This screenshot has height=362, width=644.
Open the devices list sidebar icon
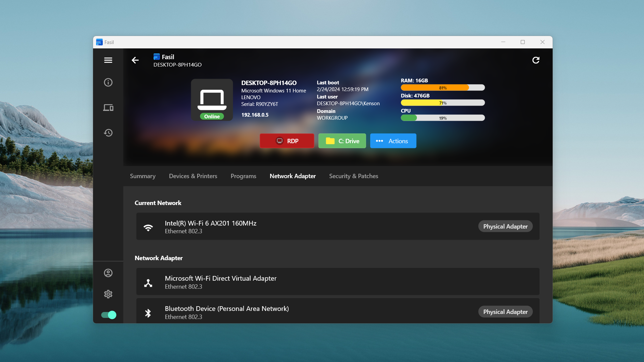[108, 108]
